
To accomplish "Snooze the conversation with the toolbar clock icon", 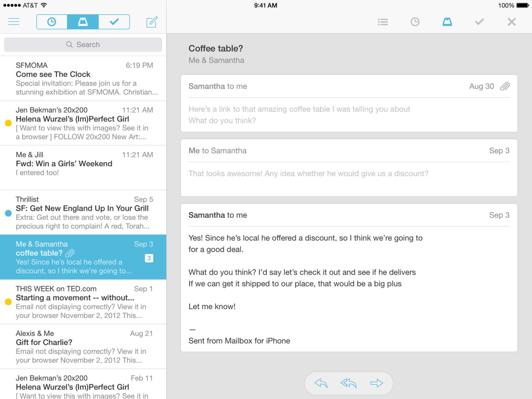I will coord(415,22).
